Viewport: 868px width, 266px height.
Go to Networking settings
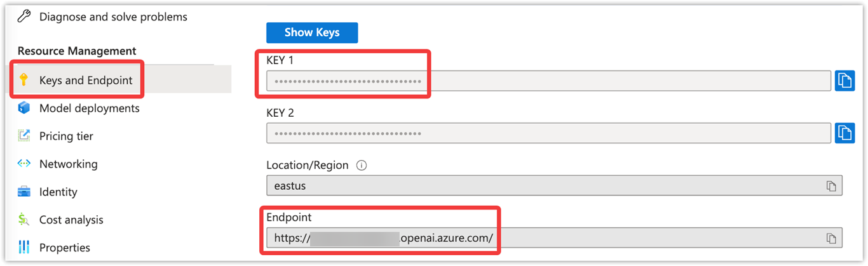[x=69, y=164]
